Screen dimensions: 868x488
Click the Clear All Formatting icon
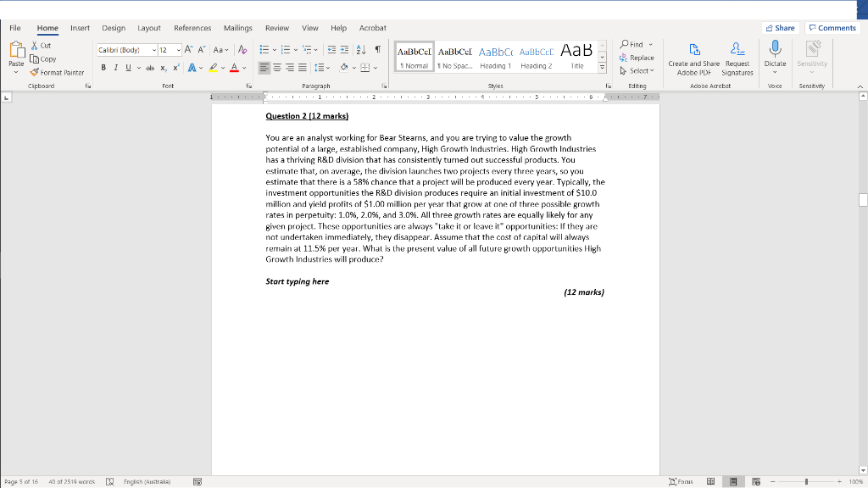coord(242,50)
